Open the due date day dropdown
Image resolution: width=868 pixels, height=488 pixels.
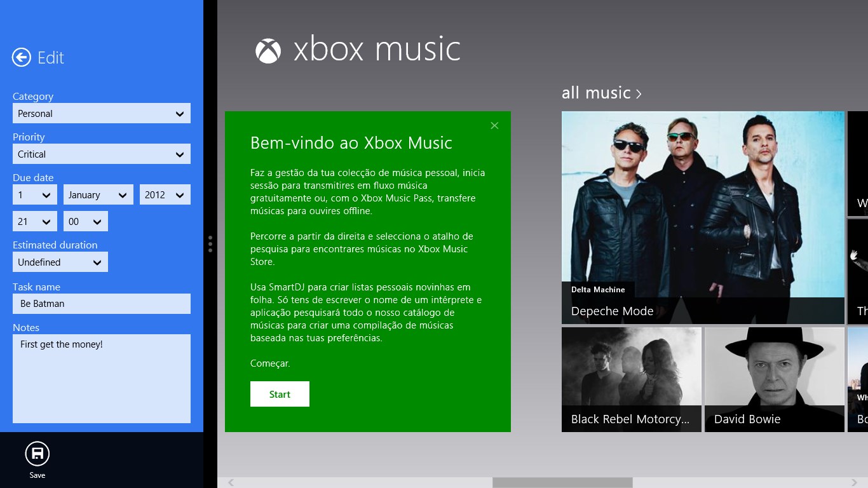pyautogui.click(x=35, y=195)
